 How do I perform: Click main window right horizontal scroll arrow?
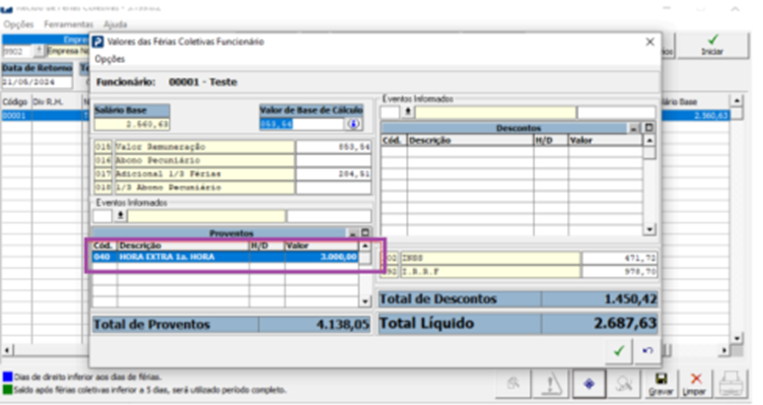tap(724, 350)
